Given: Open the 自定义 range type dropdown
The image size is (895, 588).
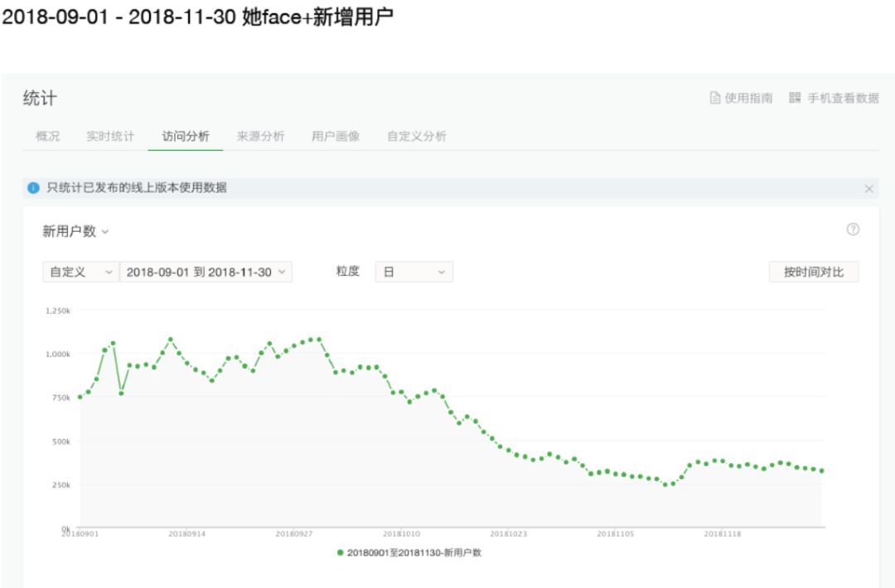Looking at the screenshot, I should point(80,272).
